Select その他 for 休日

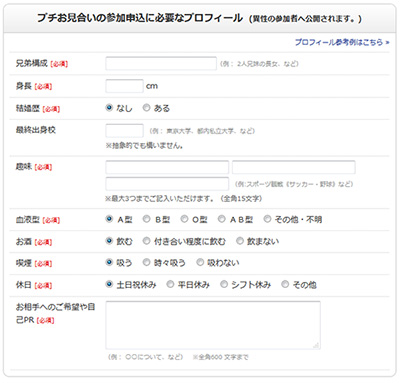click(x=285, y=284)
